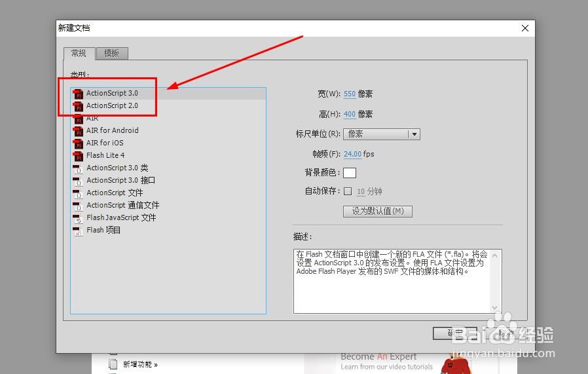Click the Flash 项目 icon
Viewport: 588px width, 374px height.
(78, 231)
